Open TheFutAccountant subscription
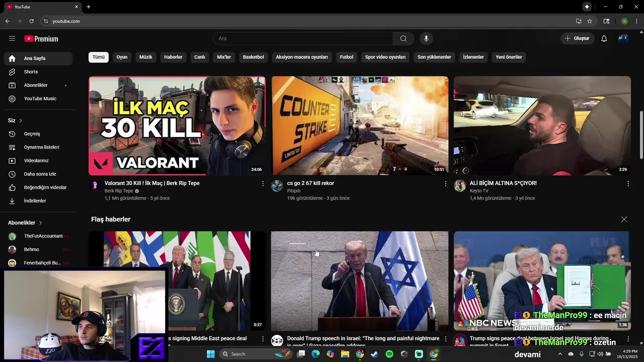 [x=38, y=236]
